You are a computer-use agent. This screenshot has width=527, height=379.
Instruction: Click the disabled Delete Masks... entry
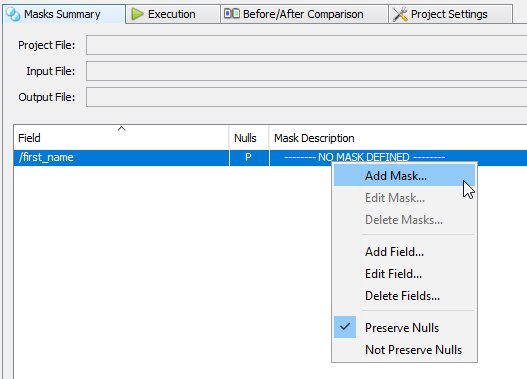coord(404,220)
